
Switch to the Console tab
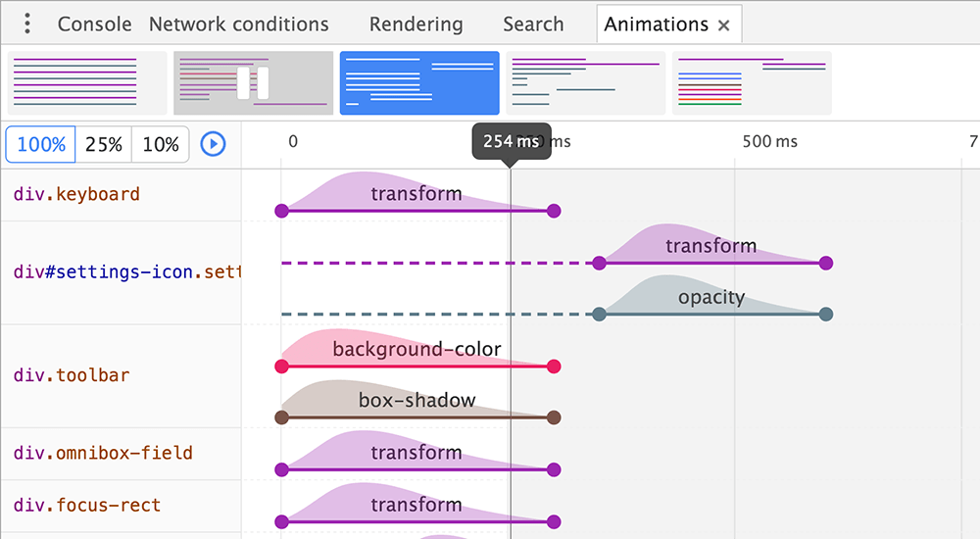point(94,24)
